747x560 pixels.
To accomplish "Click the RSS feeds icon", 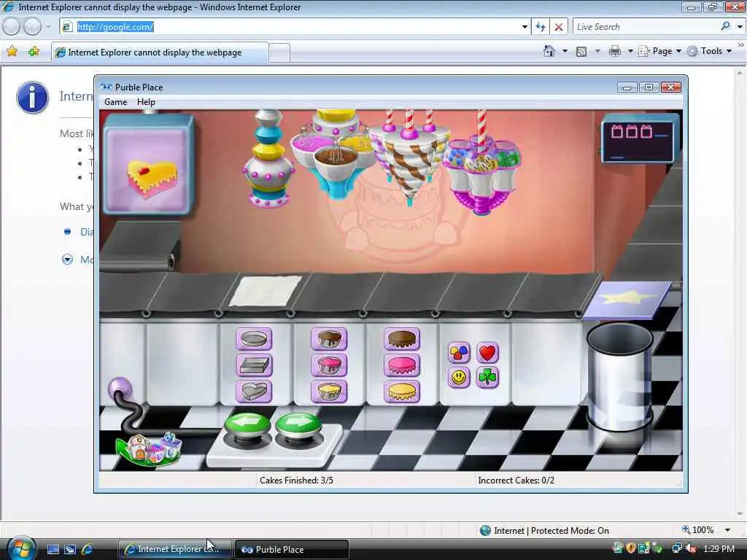I will (x=581, y=52).
